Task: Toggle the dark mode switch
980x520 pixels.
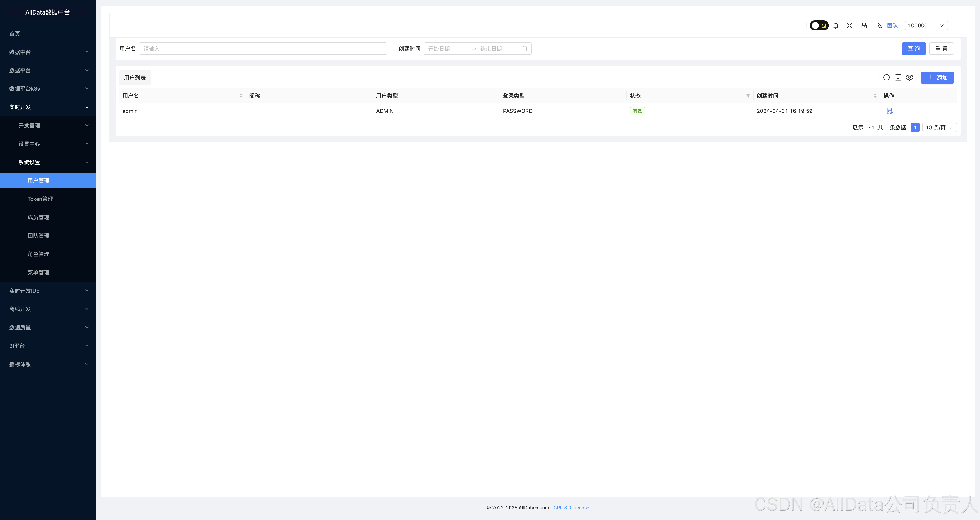Action: point(819,25)
